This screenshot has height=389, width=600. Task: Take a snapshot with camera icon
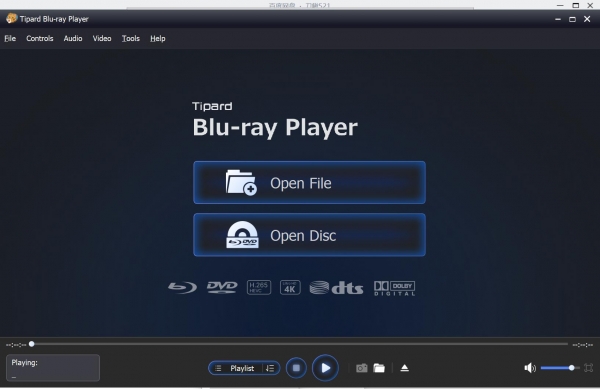[x=362, y=368]
